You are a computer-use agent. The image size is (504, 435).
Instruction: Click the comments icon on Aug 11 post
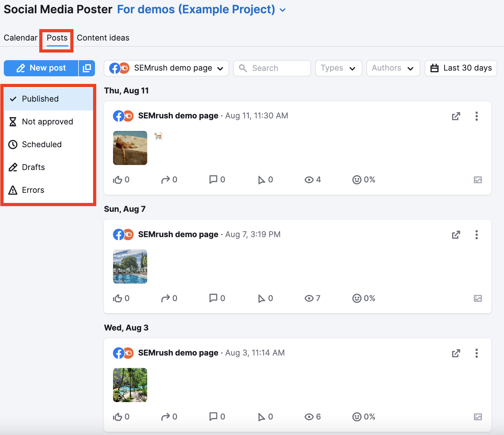(213, 180)
